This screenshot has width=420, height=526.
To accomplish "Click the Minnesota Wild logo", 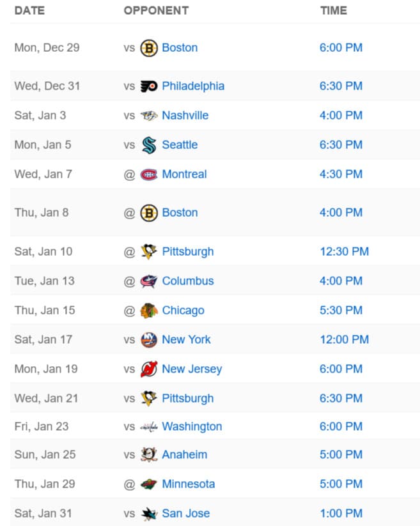I will point(147,484).
